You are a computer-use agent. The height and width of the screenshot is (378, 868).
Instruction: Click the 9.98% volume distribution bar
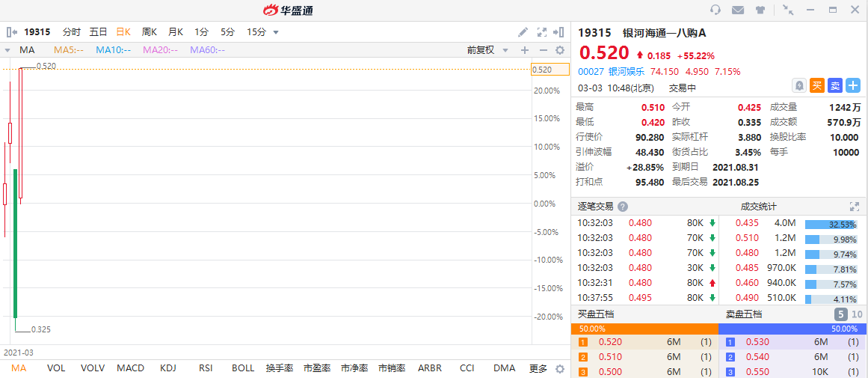[831, 240]
